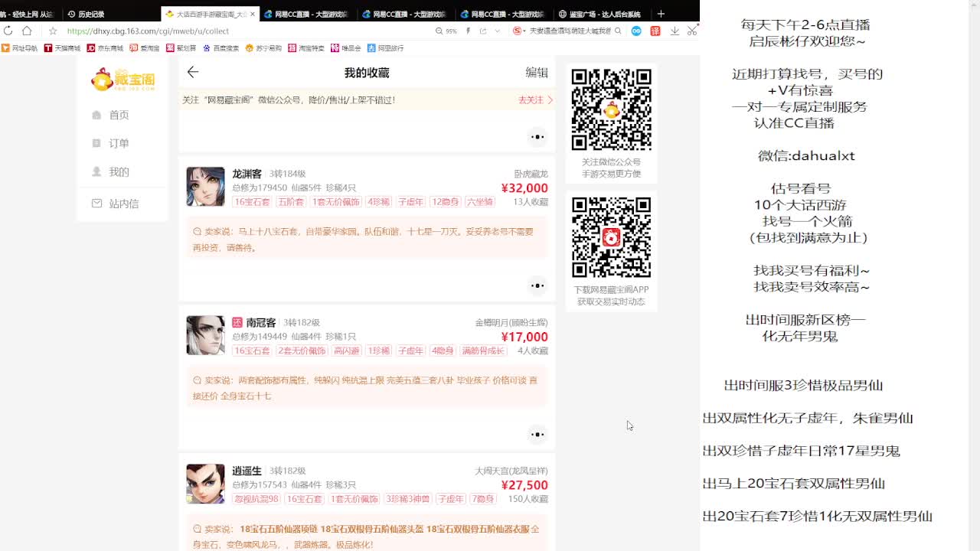Go to the browser home page icon
This screenshot has height=551, width=980.
[x=27, y=31]
